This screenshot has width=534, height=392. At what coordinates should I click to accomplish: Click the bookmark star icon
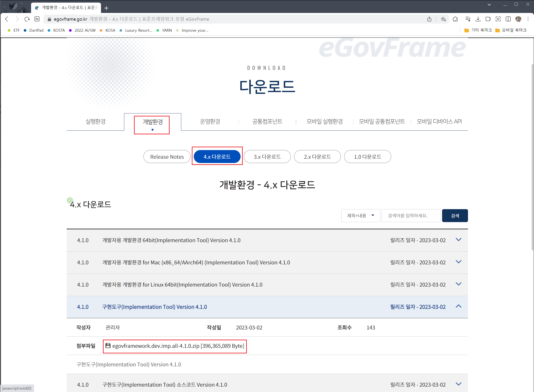(443, 19)
